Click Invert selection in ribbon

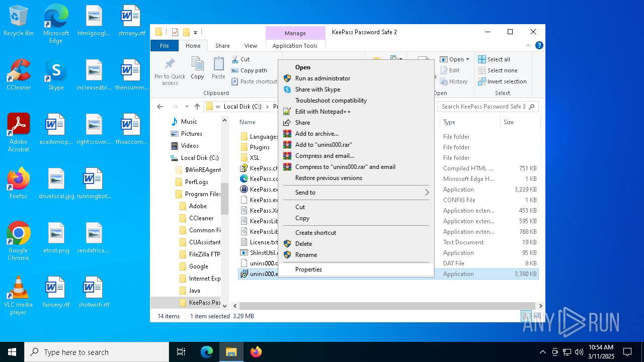(x=502, y=81)
